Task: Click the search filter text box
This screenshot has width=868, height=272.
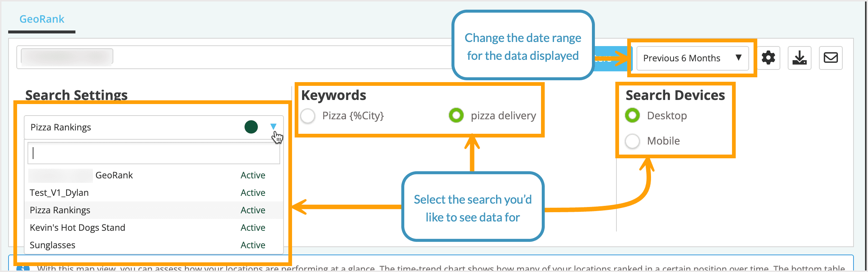Action: click(153, 153)
